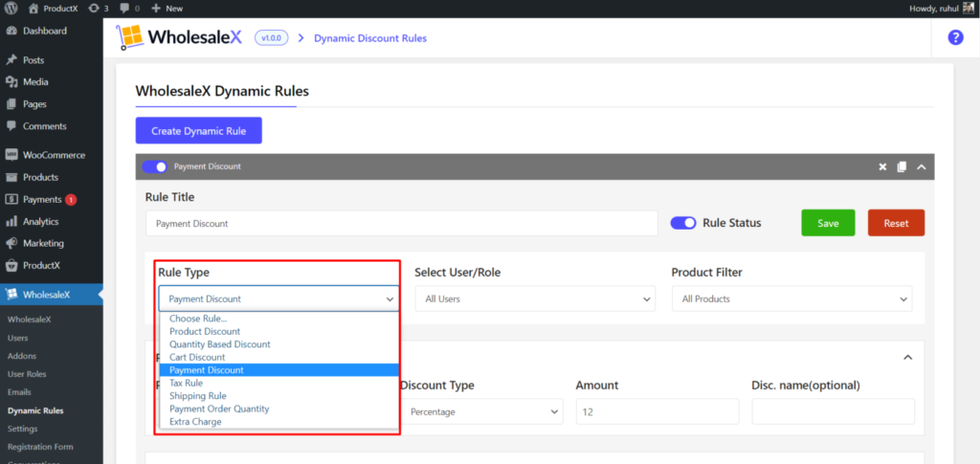Screen dimensions: 980x464
Task: Open the ProductX site home link
Action: point(54,9)
